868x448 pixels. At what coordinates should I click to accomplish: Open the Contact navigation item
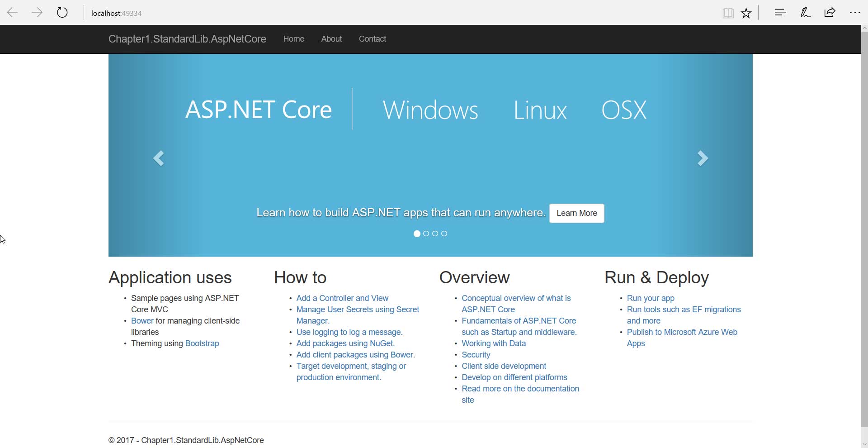[x=372, y=39]
